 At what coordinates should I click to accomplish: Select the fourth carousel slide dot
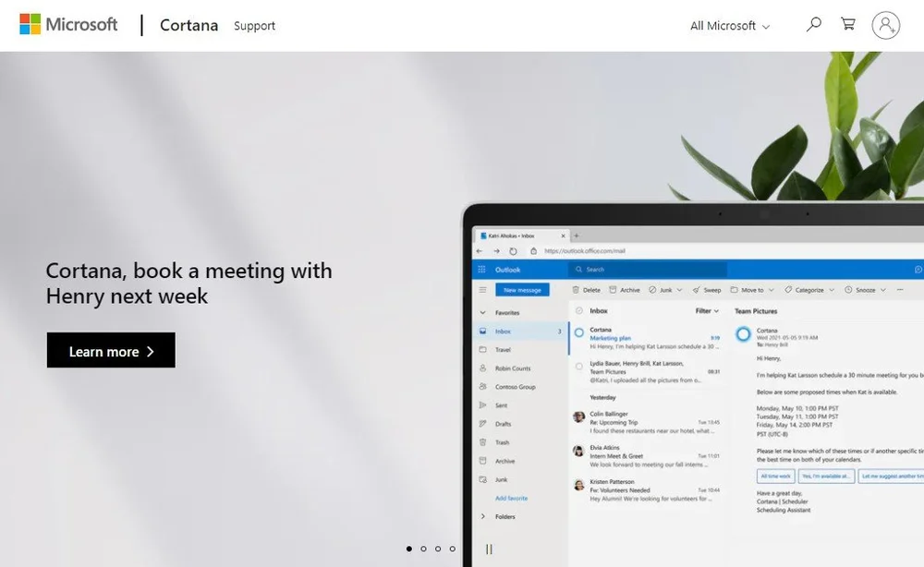[452, 549]
